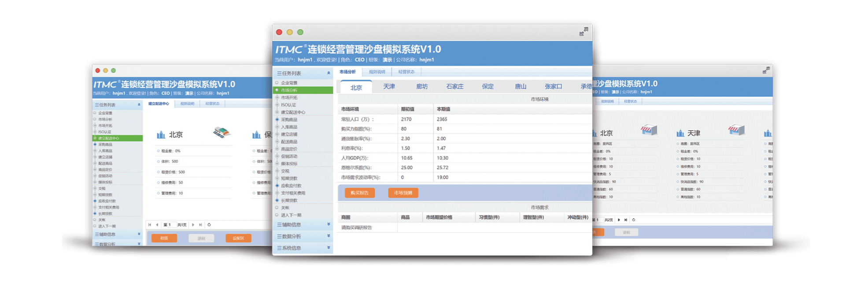Viewport: 868px width, 296px height.
Task: Go to next page in right window pager
Action: point(619,220)
